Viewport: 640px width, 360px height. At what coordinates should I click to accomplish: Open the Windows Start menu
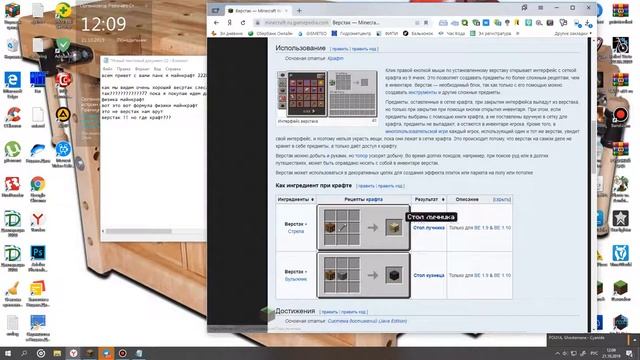tap(7, 353)
